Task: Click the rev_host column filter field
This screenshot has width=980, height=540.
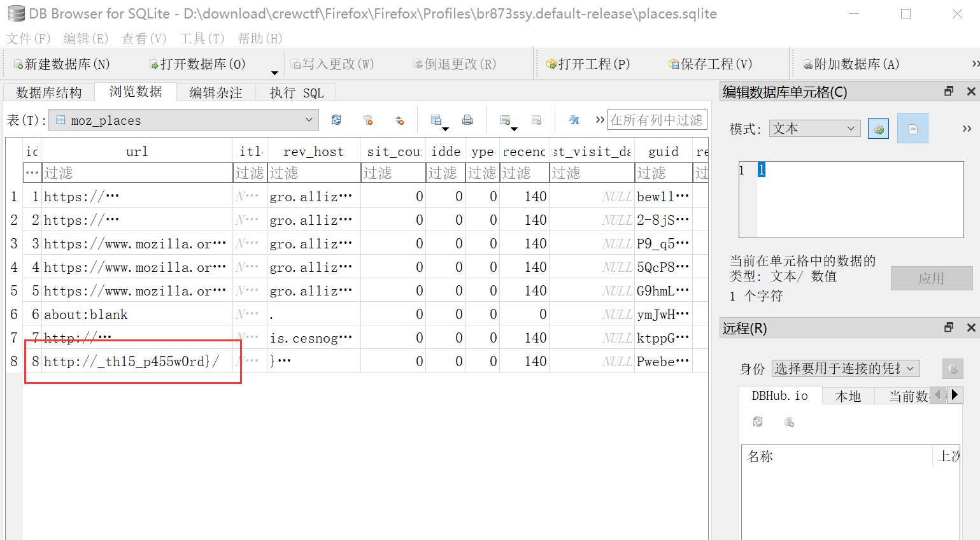Action: pos(313,173)
